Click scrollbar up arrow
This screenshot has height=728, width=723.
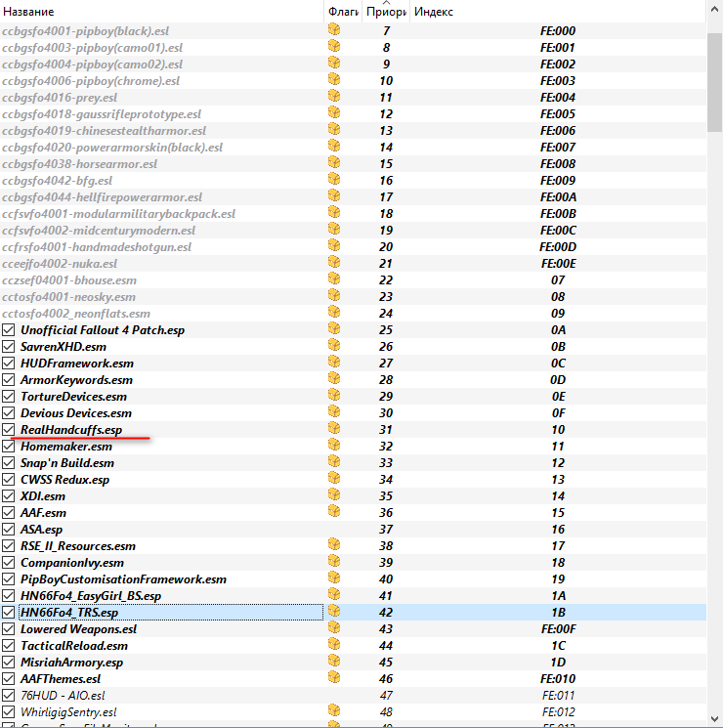tap(714, 10)
